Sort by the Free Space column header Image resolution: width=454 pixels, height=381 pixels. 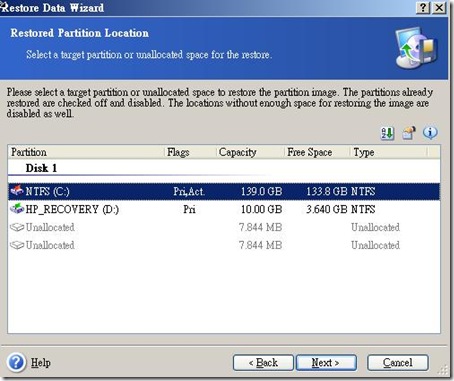coord(317,152)
